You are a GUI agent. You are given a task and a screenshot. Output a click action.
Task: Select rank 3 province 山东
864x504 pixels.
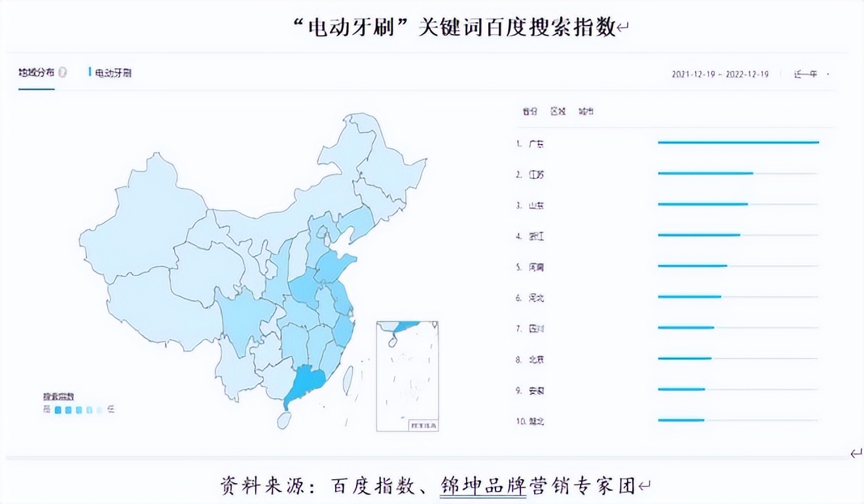[536, 205]
